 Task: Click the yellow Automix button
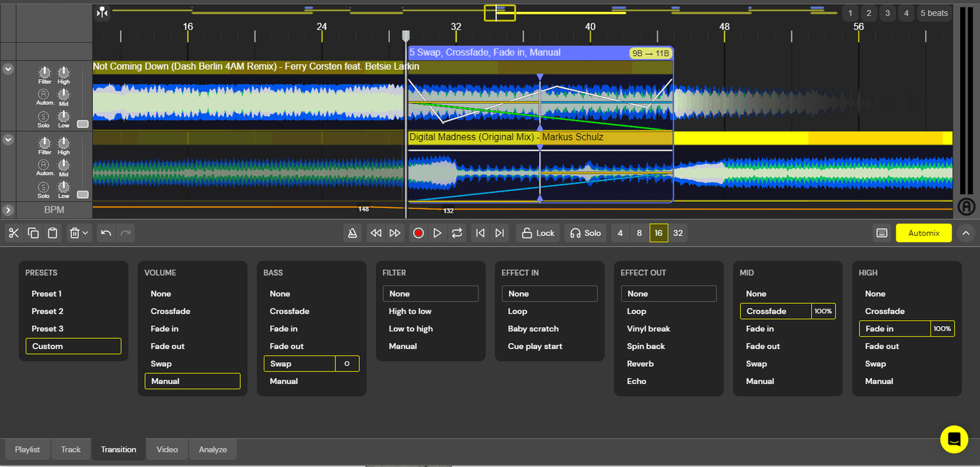click(x=923, y=233)
